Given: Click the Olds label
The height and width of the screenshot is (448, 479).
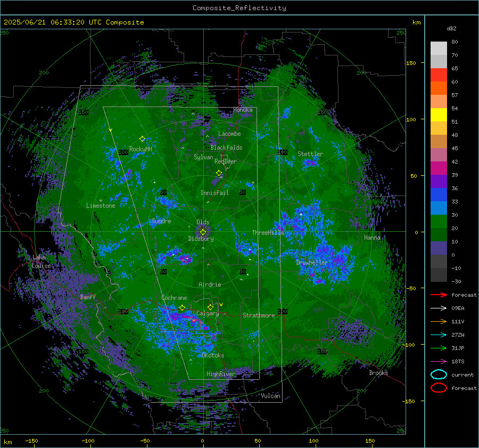Looking at the screenshot, I should 203,222.
